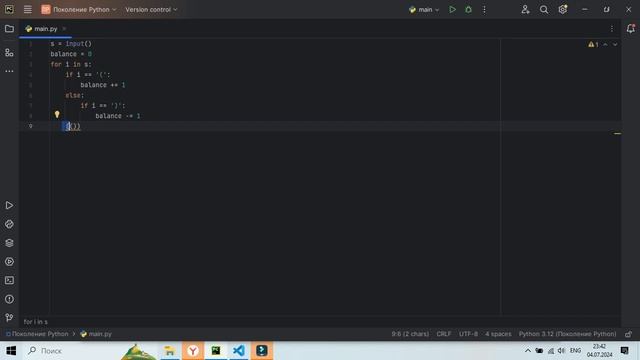The width and height of the screenshot is (640, 360).
Task: Open the Structure tool window icon
Action: 9,53
